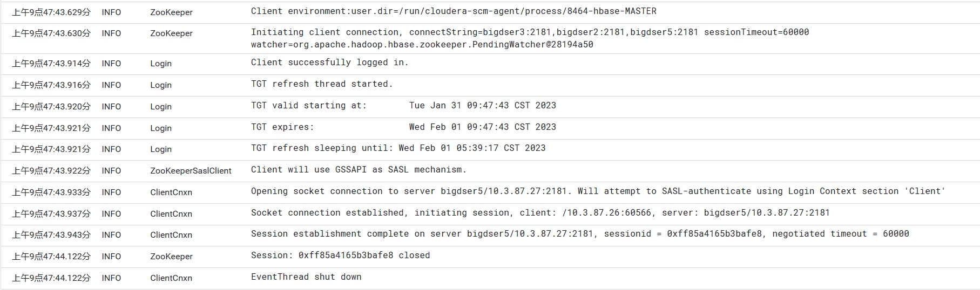Select the 'TGT expires' log line
This screenshot has width=980, height=290.
pyautogui.click(x=403, y=127)
